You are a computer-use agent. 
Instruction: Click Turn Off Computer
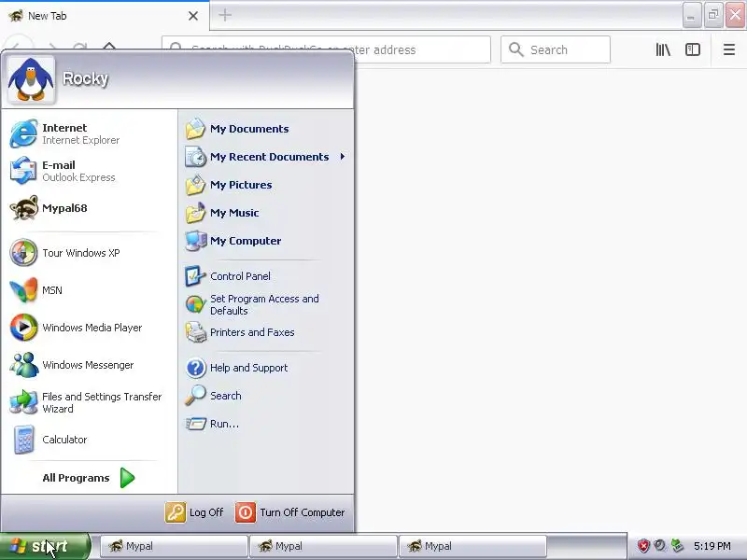(x=289, y=512)
